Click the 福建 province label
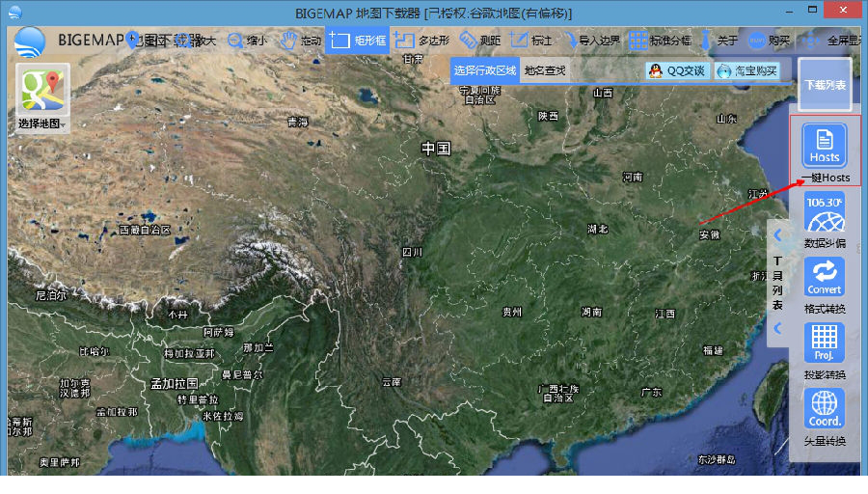The height and width of the screenshot is (494, 868). click(x=713, y=350)
